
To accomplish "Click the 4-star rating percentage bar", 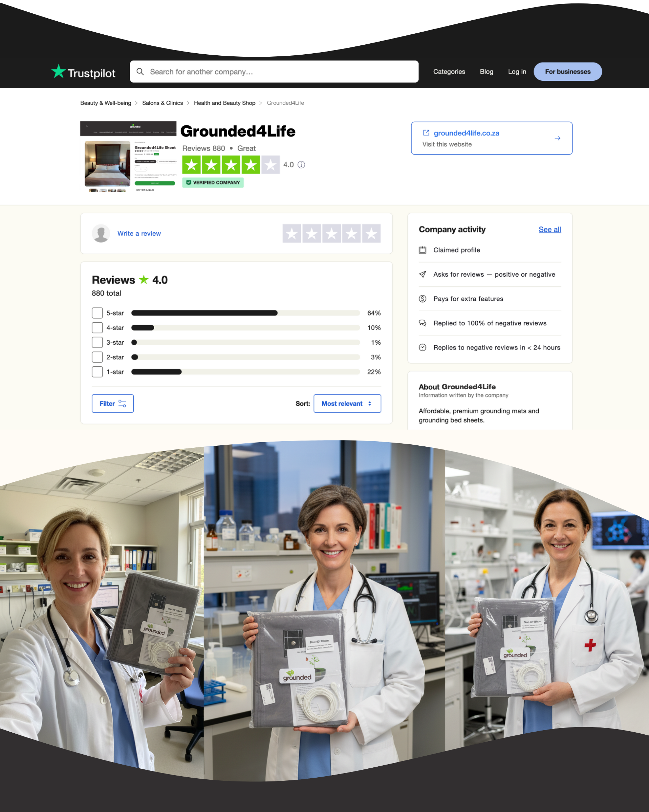I will coord(246,328).
